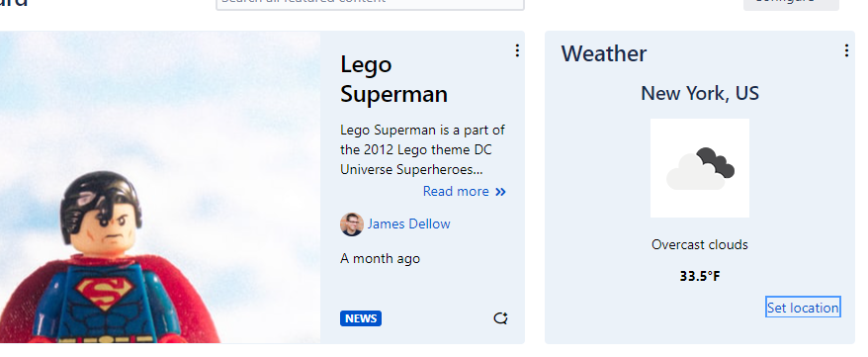Select the NEWS category badge
This screenshot has width=868, height=357.
(361, 318)
